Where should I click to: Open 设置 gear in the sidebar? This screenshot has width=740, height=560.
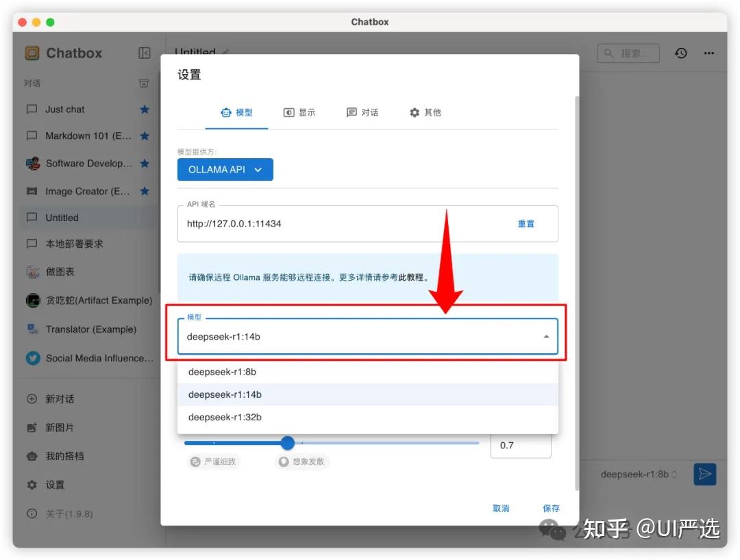click(46, 485)
